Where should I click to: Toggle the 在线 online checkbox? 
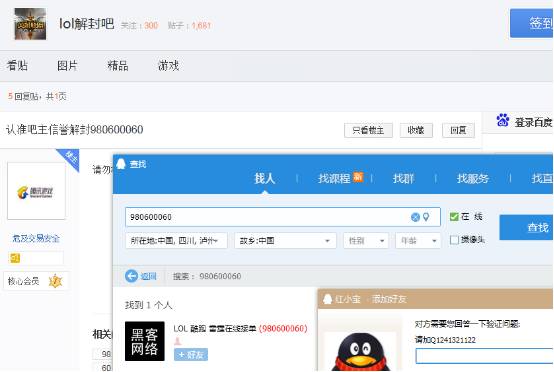pyautogui.click(x=454, y=217)
